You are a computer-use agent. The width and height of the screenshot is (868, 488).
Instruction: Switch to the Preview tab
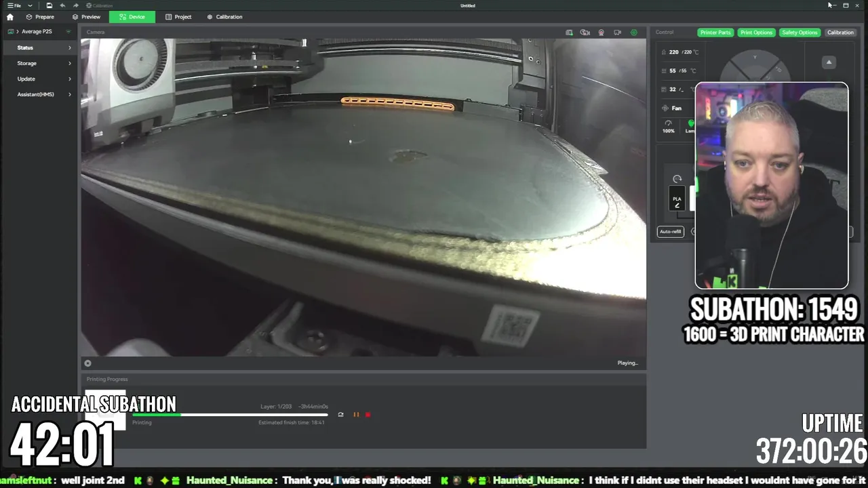[x=86, y=17]
